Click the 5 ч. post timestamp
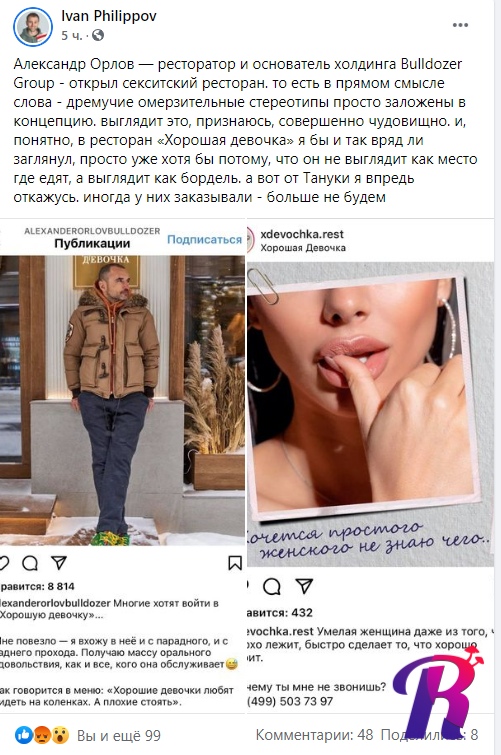The image size is (501, 755). [x=72, y=36]
